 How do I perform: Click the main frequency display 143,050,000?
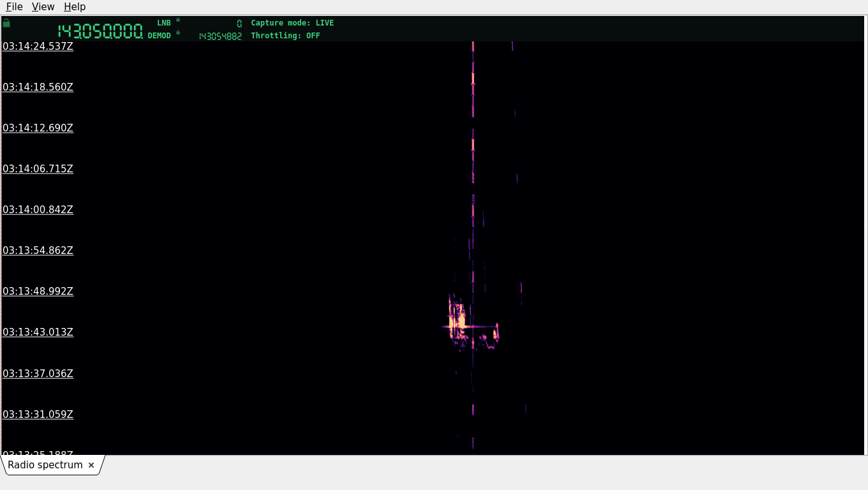pos(100,31)
